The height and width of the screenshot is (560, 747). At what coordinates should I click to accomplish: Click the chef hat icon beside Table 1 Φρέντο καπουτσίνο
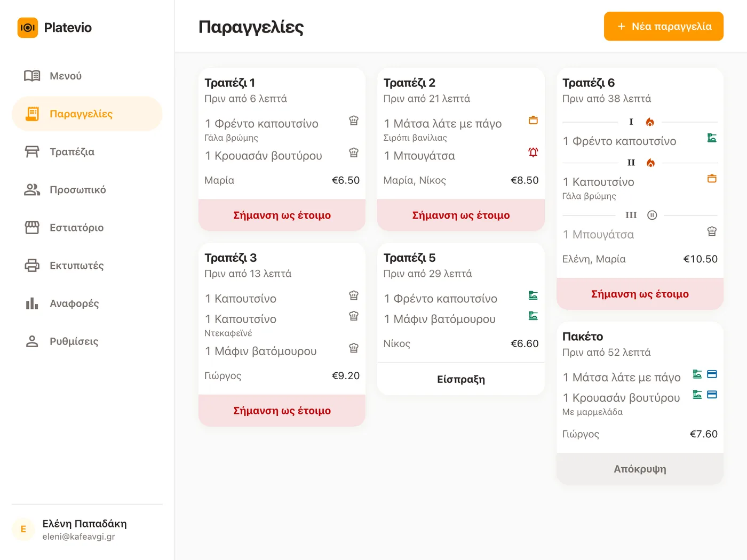click(x=354, y=121)
